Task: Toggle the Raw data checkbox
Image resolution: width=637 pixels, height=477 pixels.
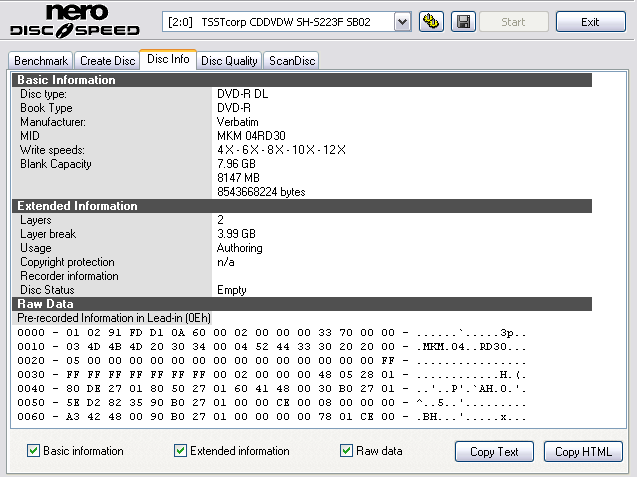Action: point(346,451)
